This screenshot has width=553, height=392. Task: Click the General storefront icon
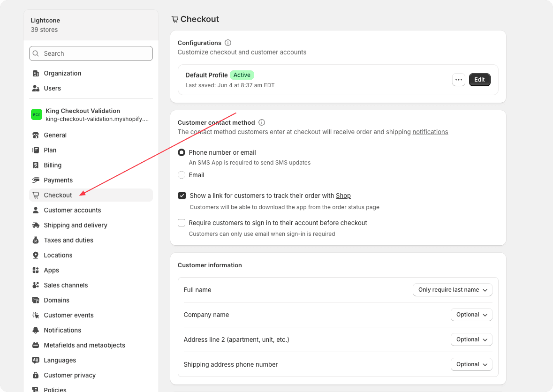pyautogui.click(x=36, y=135)
